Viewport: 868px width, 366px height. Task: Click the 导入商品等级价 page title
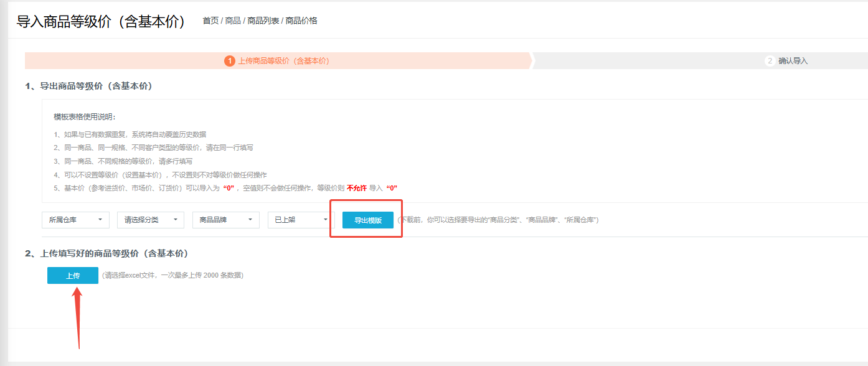tap(101, 21)
